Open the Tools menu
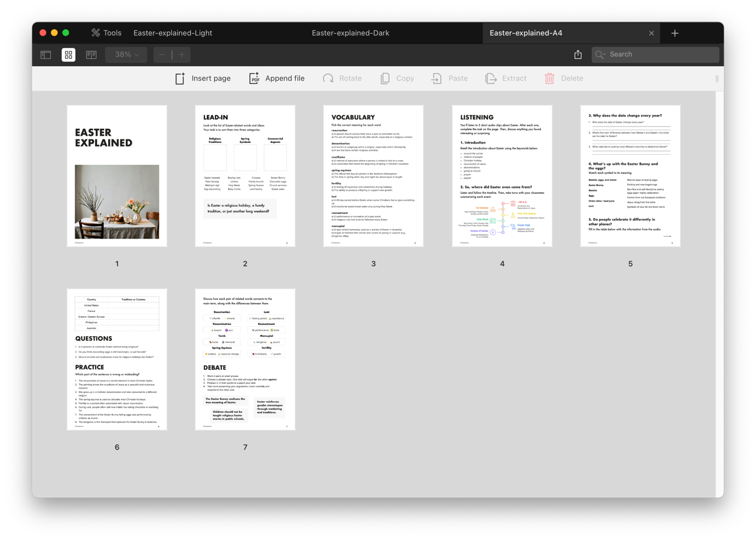 pyautogui.click(x=106, y=32)
